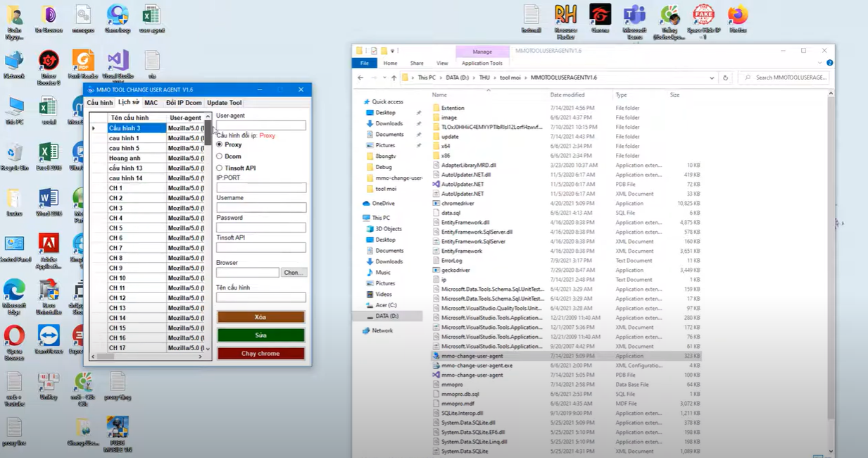
Task: Click the red Chạy chrome button
Action: 260,354
